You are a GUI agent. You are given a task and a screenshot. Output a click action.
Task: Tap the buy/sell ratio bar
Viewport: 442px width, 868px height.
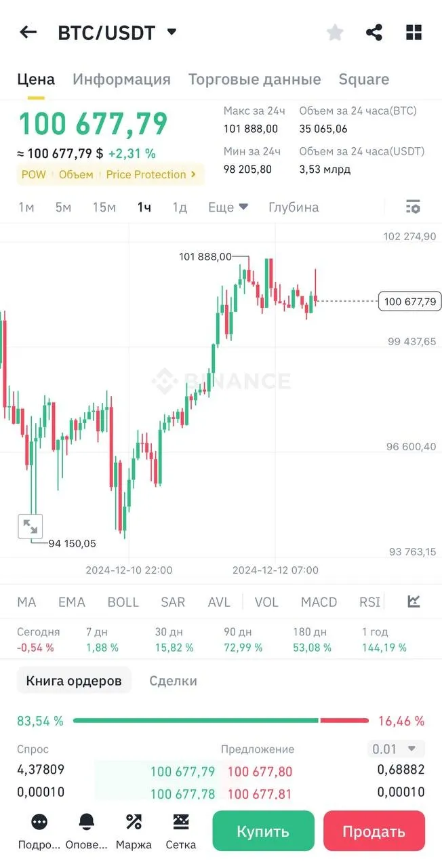(x=220, y=720)
